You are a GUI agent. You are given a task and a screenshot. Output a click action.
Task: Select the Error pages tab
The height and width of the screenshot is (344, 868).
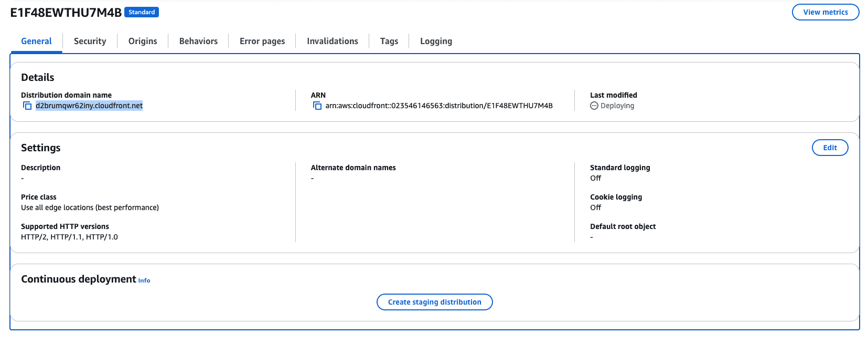[262, 41]
